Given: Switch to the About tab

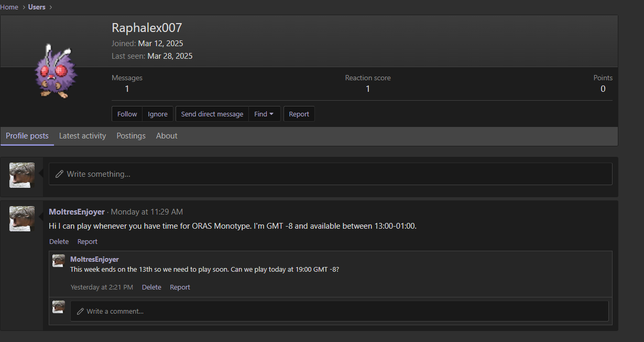Looking at the screenshot, I should pos(167,136).
